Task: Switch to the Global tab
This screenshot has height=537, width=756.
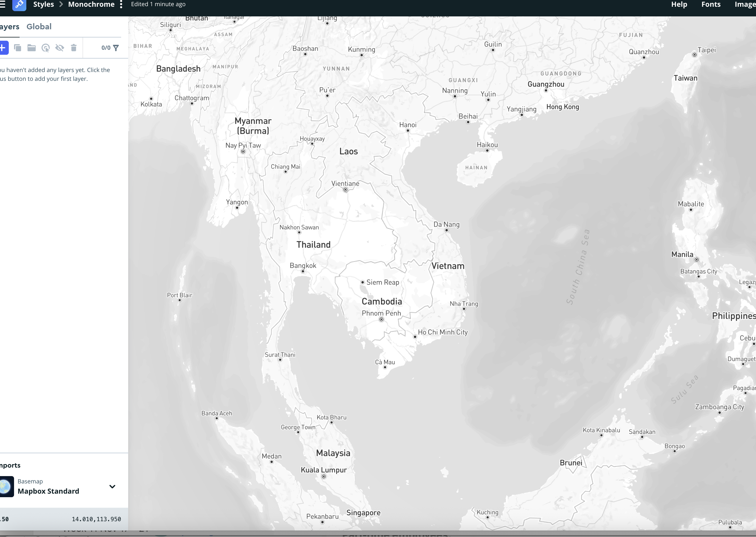Action: (39, 26)
